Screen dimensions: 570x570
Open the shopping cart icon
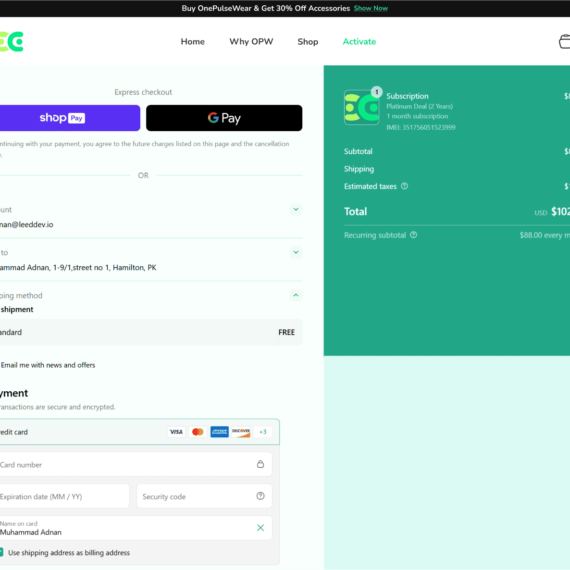564,41
